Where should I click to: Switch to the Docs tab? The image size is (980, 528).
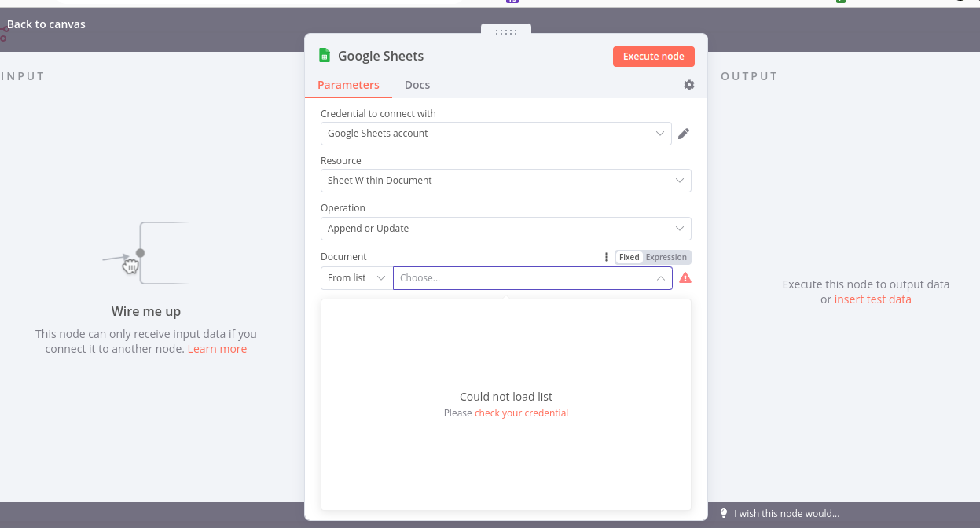[417, 85]
